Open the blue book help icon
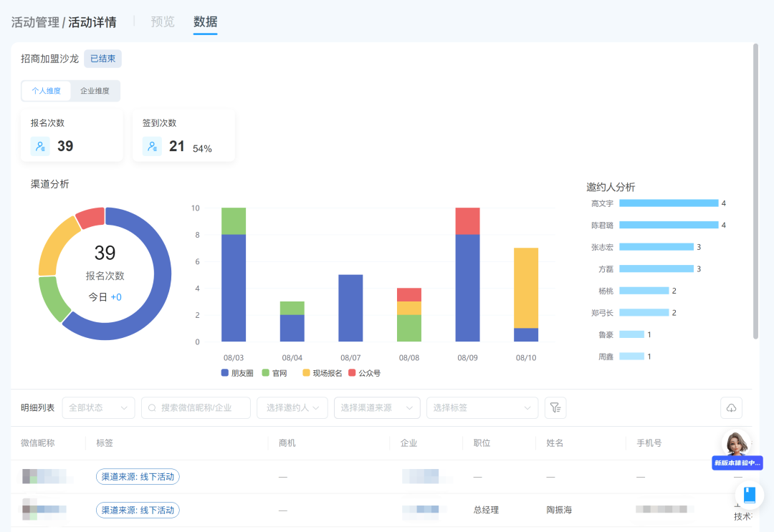Image resolution: width=774 pixels, height=532 pixels. click(750, 495)
